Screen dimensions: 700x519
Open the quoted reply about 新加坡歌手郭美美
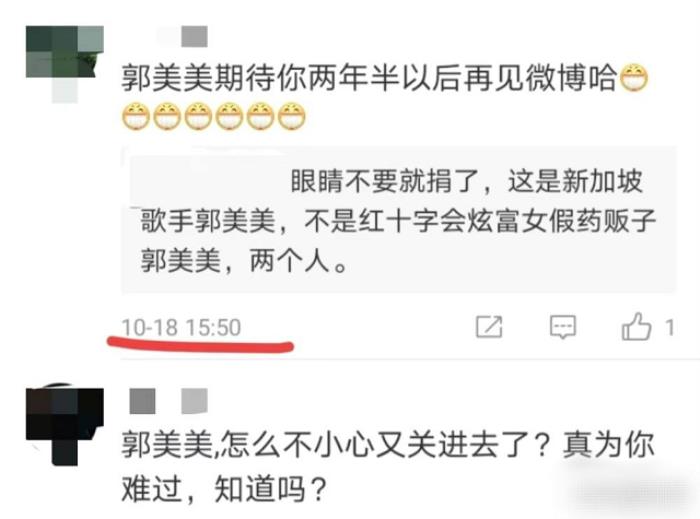399,220
